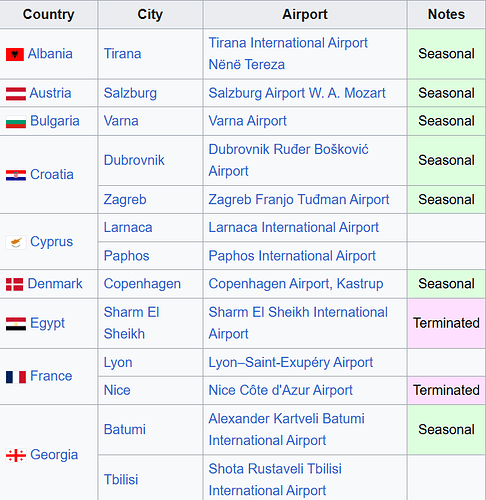486x500 pixels.
Task: Follow the Larnaca International Airport link
Action: (294, 228)
